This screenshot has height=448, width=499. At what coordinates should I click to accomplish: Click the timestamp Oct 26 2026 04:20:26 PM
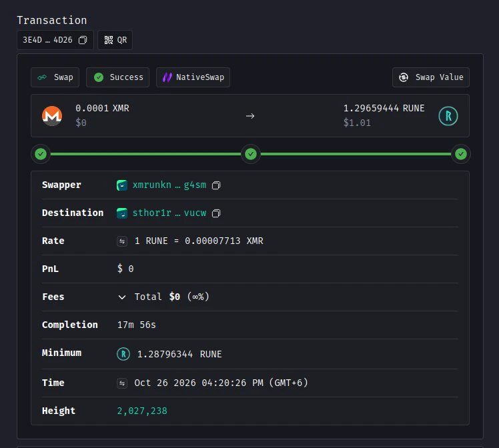pyautogui.click(x=199, y=383)
